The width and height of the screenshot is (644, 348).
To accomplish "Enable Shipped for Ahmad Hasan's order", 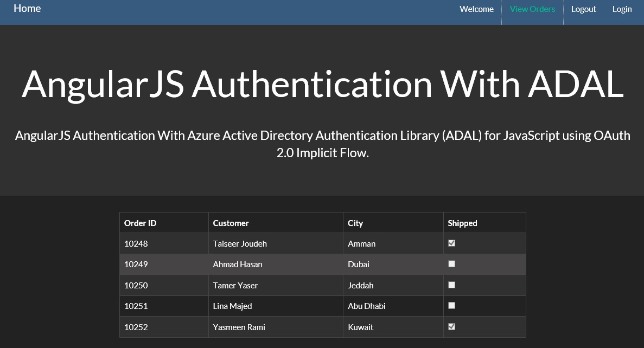I will click(x=451, y=263).
